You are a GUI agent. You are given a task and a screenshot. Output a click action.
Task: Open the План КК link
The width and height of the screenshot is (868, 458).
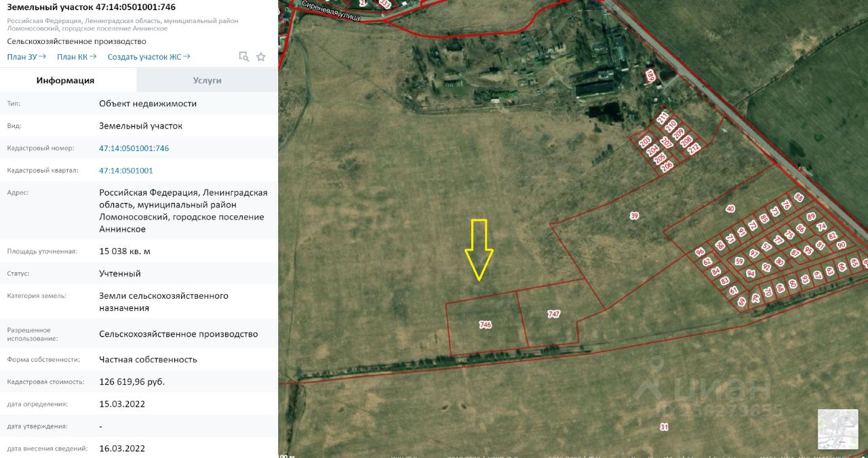[77, 57]
